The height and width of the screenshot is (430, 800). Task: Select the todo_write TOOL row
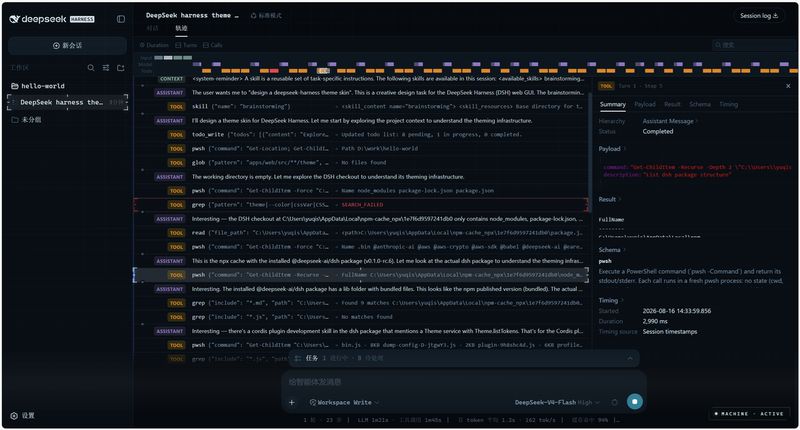pyautogui.click(x=361, y=135)
